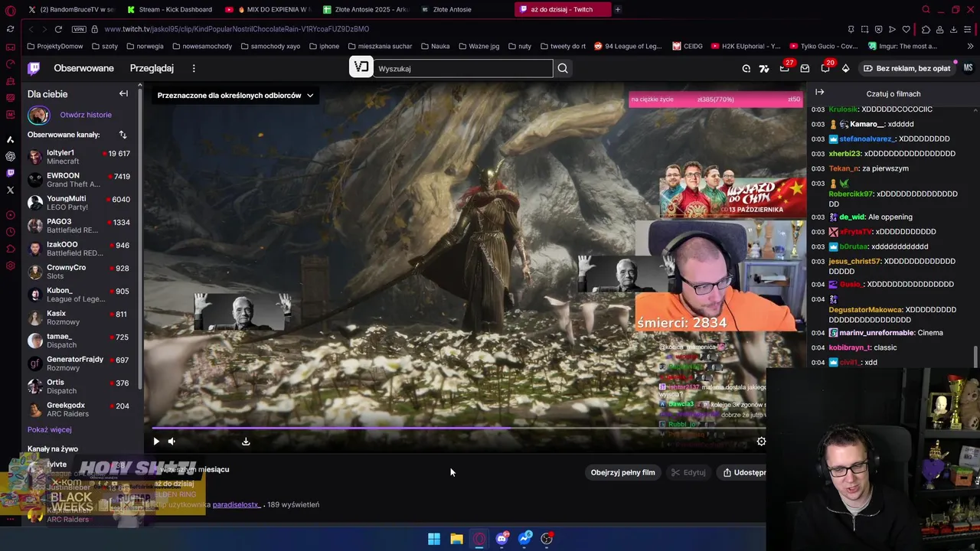Toggle the VPN badge in address bar
The height and width of the screenshot is (551, 980).
point(79,29)
